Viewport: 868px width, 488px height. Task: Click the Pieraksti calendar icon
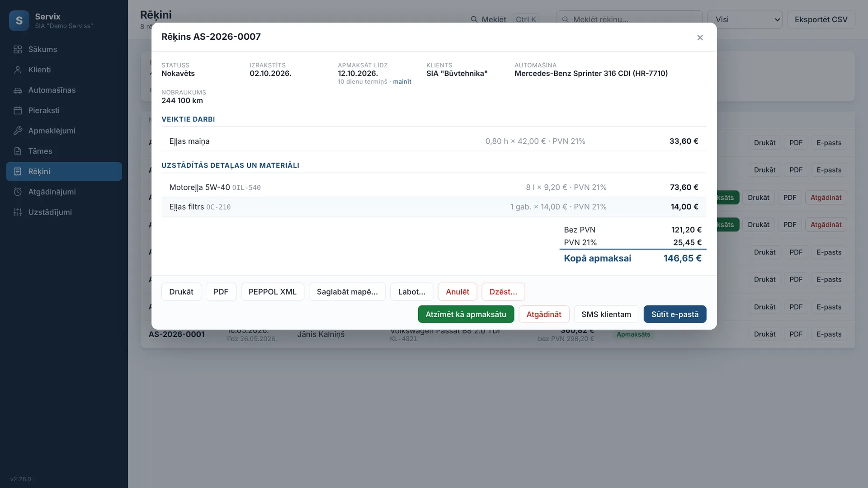[x=18, y=110]
